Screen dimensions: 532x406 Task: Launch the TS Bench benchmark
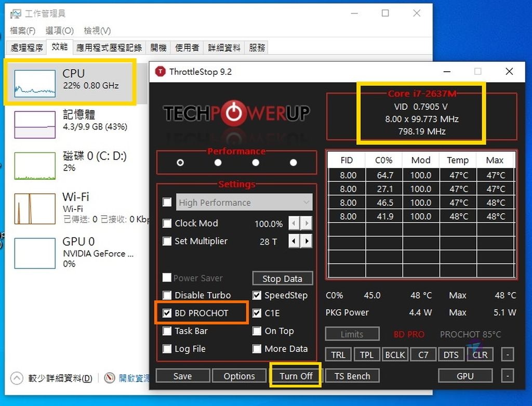tap(352, 375)
